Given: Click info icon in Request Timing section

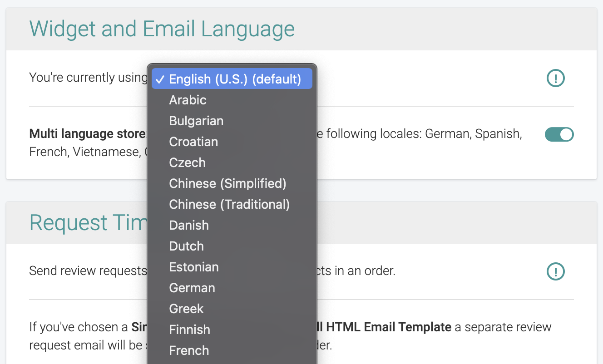Looking at the screenshot, I should click(555, 271).
